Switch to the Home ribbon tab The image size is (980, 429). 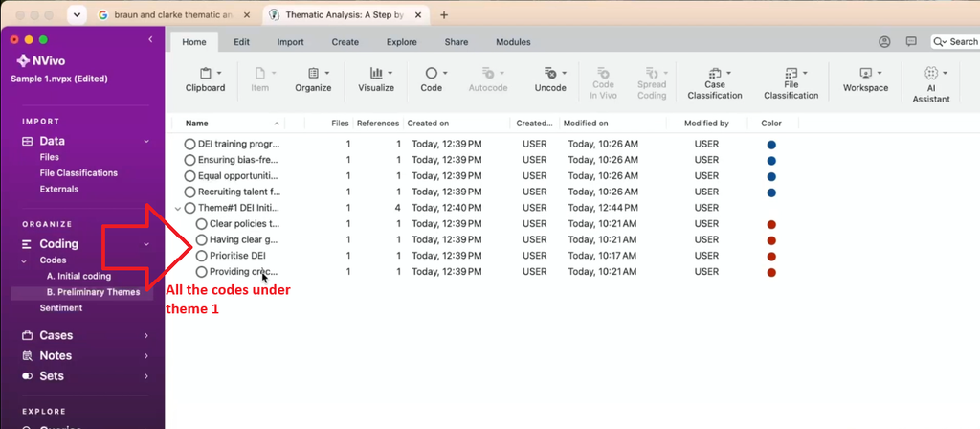click(193, 42)
